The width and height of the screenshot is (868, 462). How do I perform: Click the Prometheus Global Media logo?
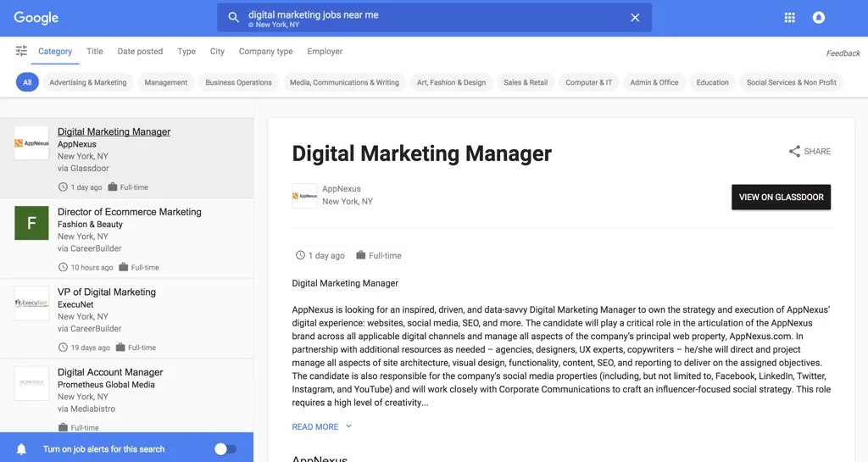tap(31, 383)
